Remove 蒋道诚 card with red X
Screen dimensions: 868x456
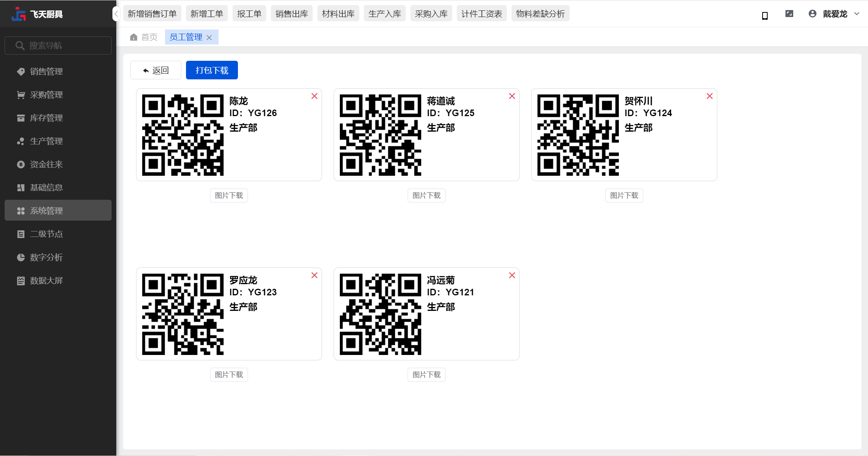tap(512, 96)
